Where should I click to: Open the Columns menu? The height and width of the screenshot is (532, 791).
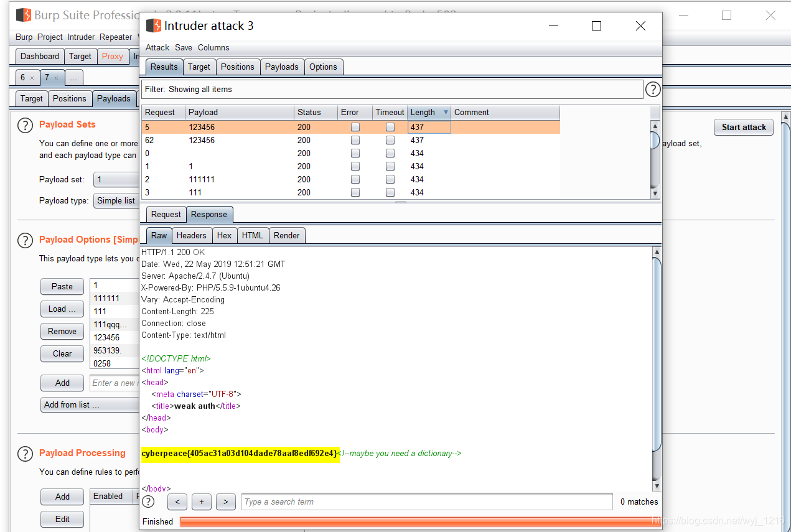tap(213, 47)
